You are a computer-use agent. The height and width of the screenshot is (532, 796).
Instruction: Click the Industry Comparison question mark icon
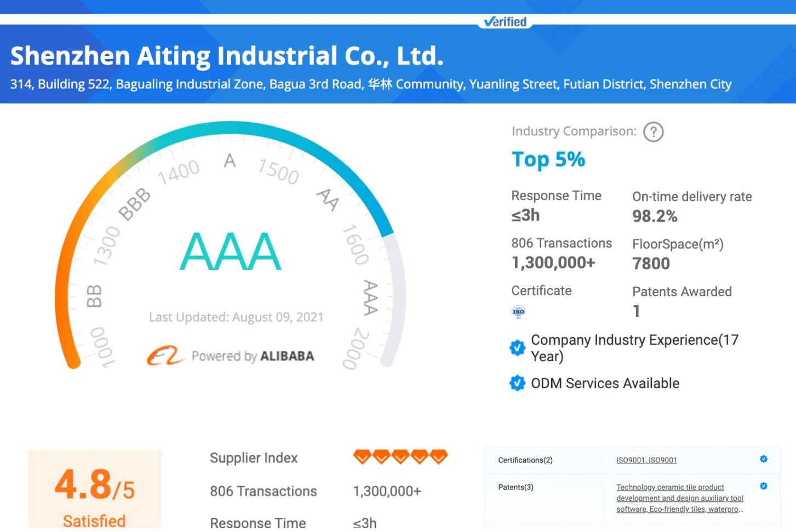[x=653, y=132]
